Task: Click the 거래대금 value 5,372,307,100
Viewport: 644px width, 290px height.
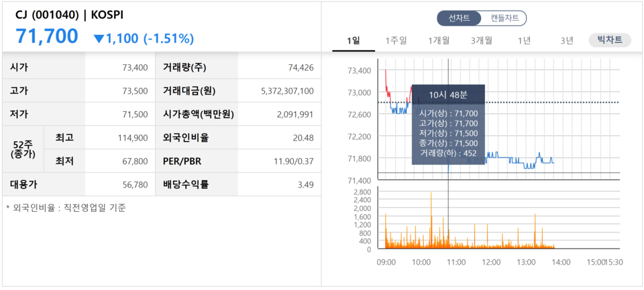Action: pyautogui.click(x=288, y=91)
